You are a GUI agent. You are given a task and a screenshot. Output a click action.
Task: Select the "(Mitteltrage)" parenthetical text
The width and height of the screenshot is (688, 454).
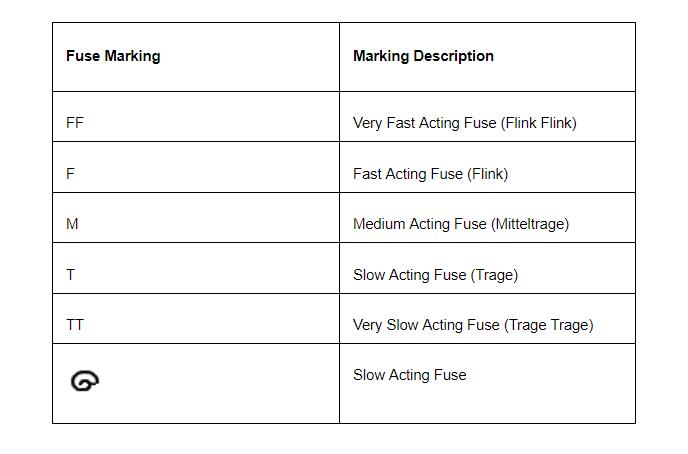coord(530,224)
